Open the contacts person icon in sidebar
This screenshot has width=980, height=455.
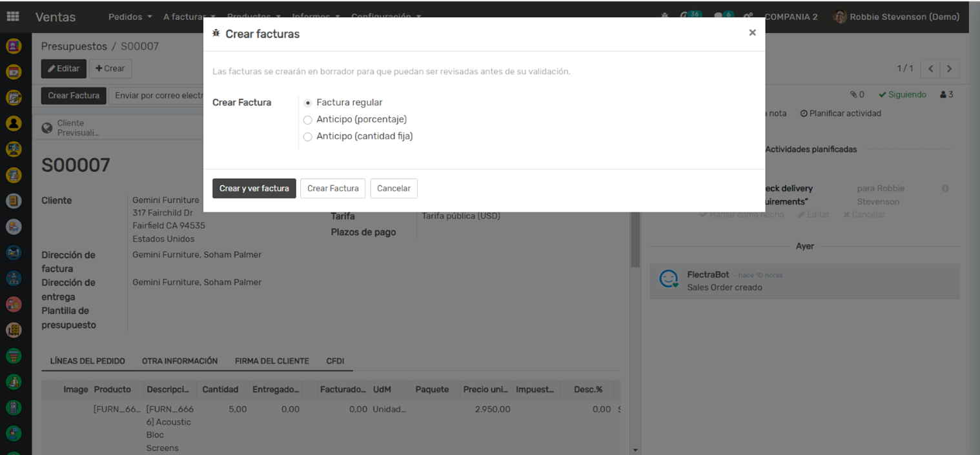(x=14, y=123)
